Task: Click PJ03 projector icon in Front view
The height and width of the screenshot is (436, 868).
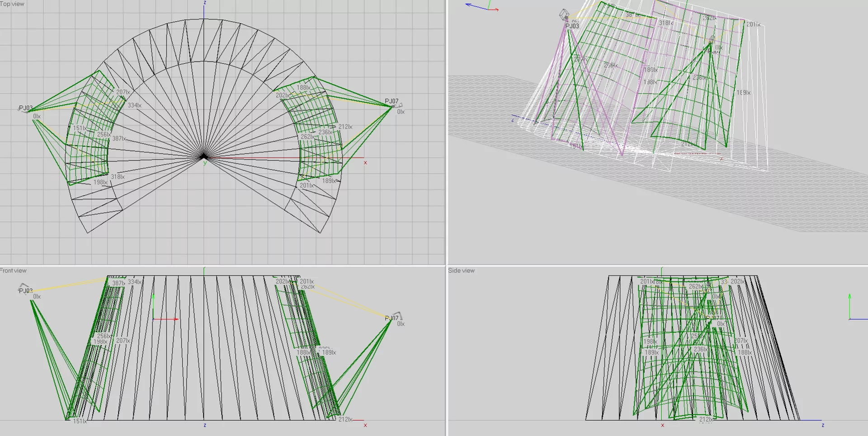Action: pos(24,289)
